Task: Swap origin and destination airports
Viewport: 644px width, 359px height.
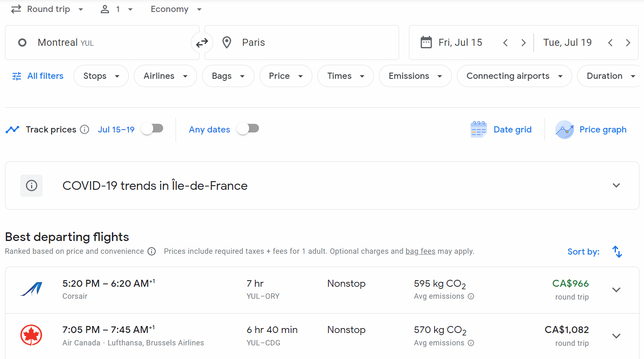Action: point(202,43)
